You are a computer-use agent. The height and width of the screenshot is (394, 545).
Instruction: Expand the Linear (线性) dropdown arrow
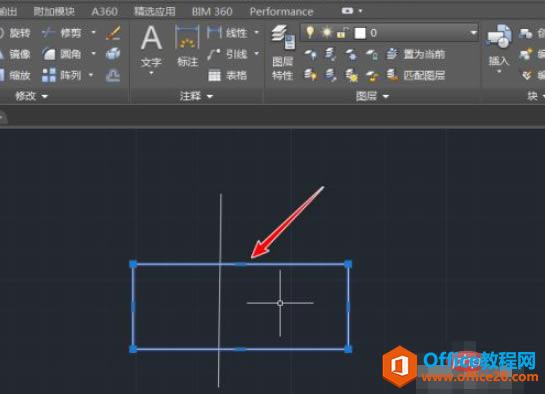click(x=257, y=33)
